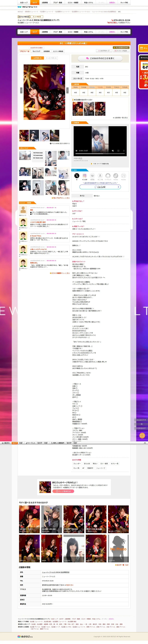Switch to the 投稿動画 tab

tap(47, 51)
